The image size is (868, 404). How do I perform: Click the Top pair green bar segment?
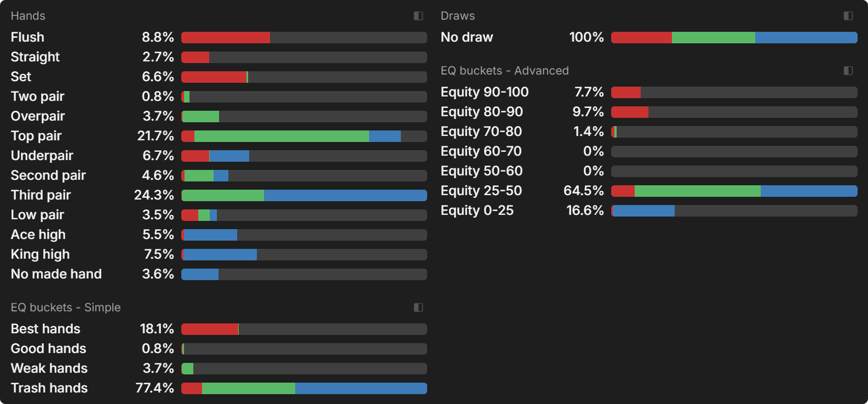click(281, 136)
